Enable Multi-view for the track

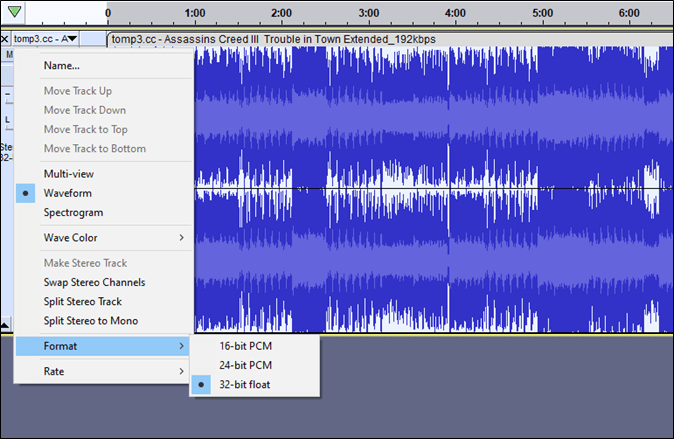68,174
